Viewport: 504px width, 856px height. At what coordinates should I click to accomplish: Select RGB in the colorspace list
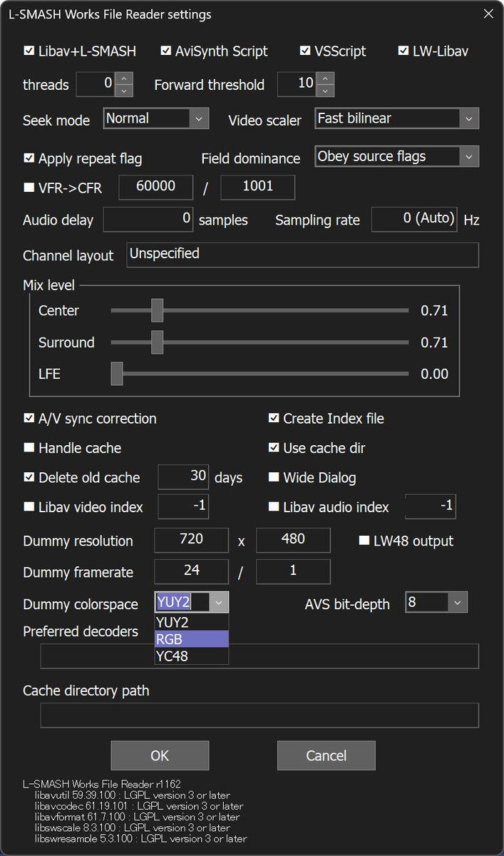[x=192, y=639]
